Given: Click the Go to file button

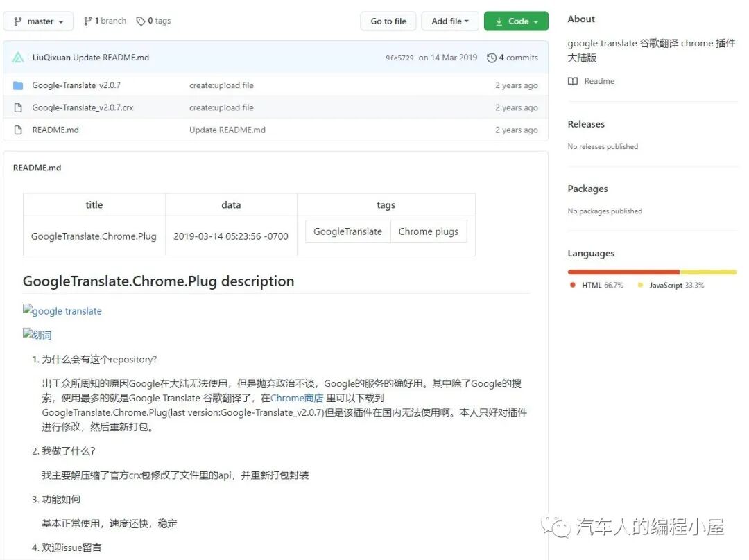Looking at the screenshot, I should pos(388,21).
